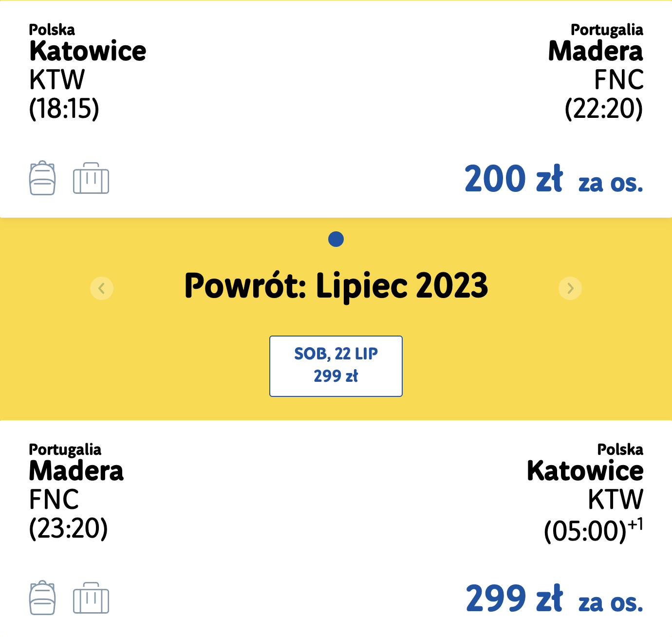Click the backpack icon for return Madera flight

42,598
